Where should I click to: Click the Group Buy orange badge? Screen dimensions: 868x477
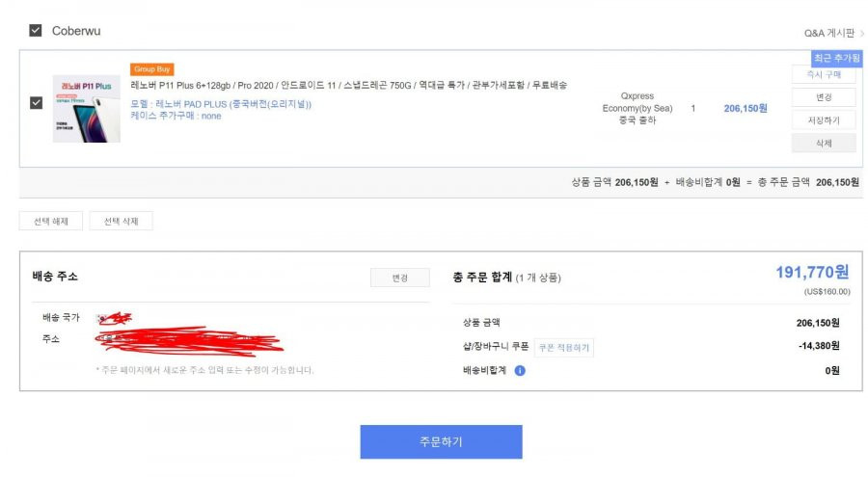point(152,69)
